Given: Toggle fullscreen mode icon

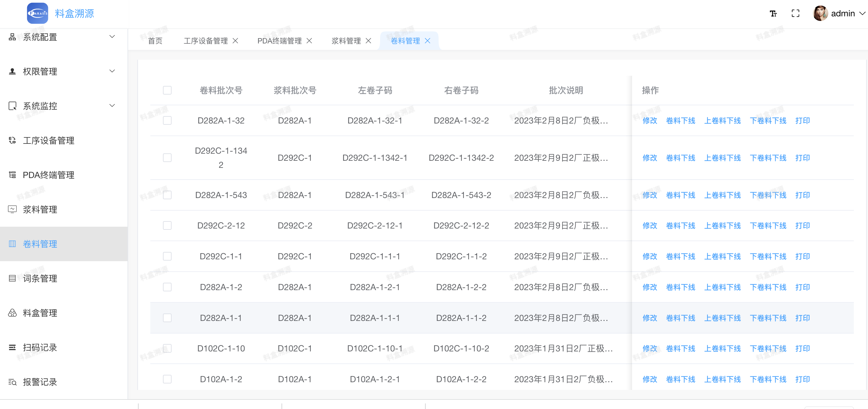Looking at the screenshot, I should 795,14.
